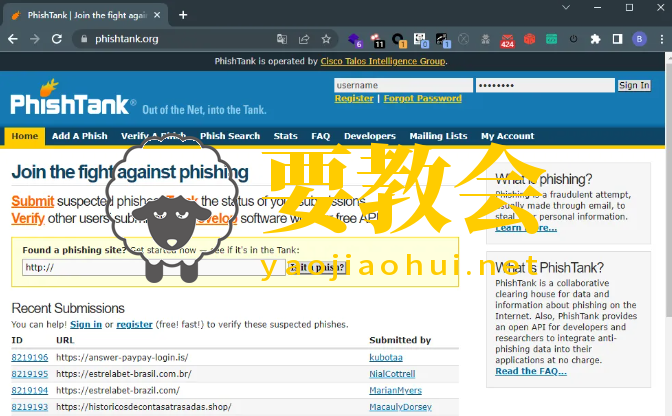
Task: Go to the Add A Phish tab
Action: pyautogui.click(x=80, y=136)
